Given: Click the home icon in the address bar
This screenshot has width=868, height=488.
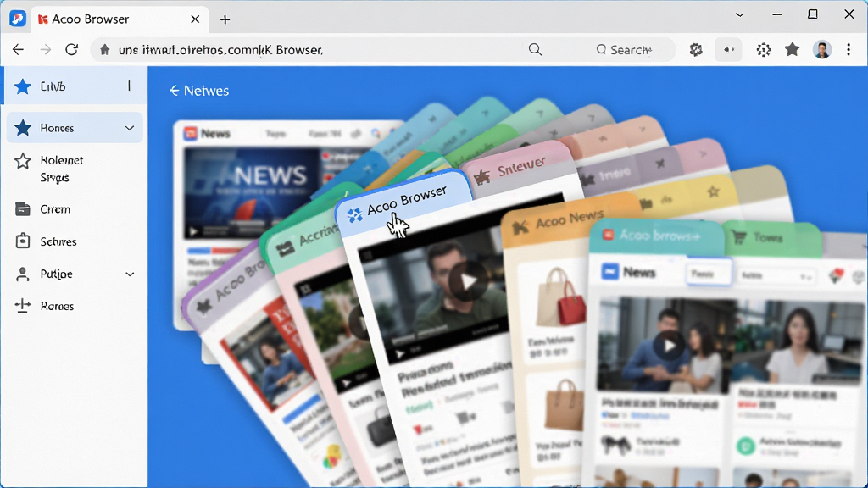Looking at the screenshot, I should (104, 50).
